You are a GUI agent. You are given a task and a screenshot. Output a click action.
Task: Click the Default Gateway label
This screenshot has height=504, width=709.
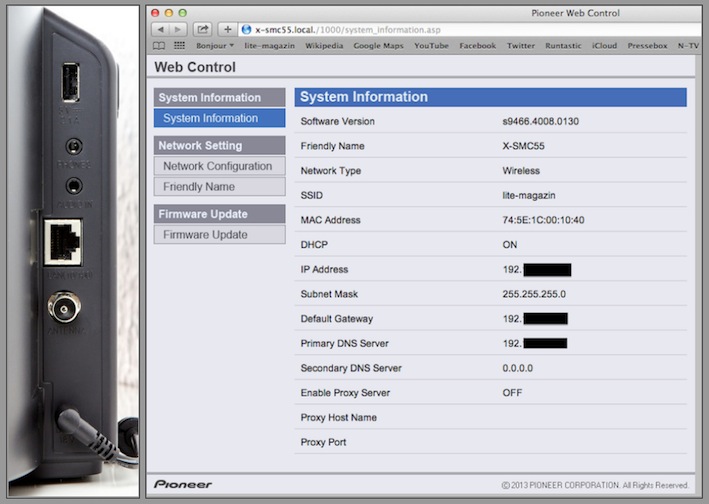336,319
